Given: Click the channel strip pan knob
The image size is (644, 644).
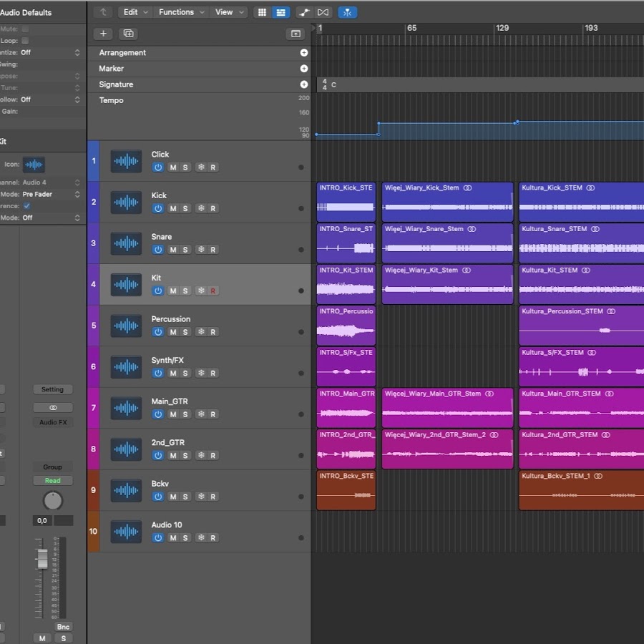Looking at the screenshot, I should tap(53, 501).
